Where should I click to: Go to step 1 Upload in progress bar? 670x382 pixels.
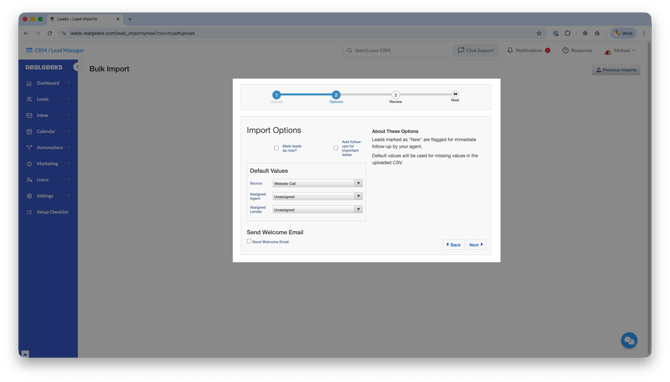pyautogui.click(x=276, y=95)
